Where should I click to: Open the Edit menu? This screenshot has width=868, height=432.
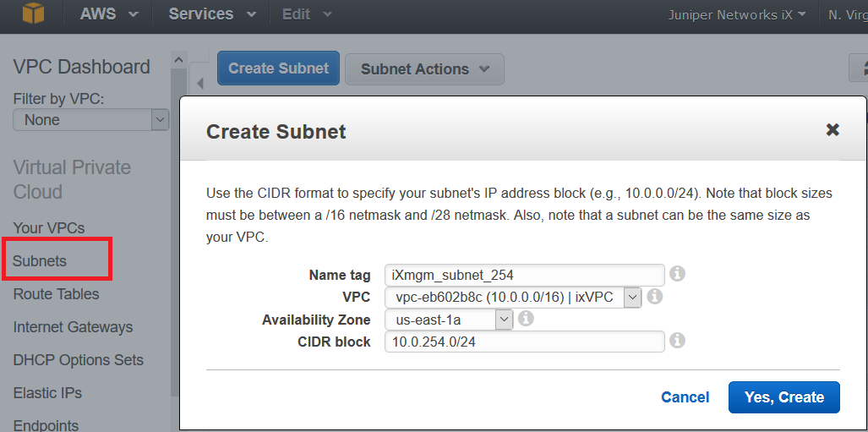tap(307, 14)
